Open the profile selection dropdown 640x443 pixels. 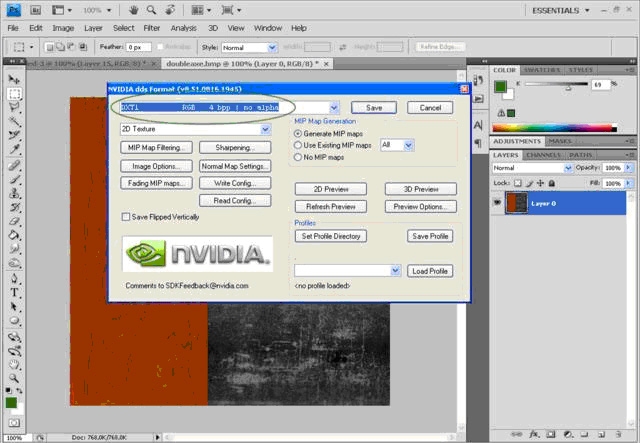click(395, 270)
